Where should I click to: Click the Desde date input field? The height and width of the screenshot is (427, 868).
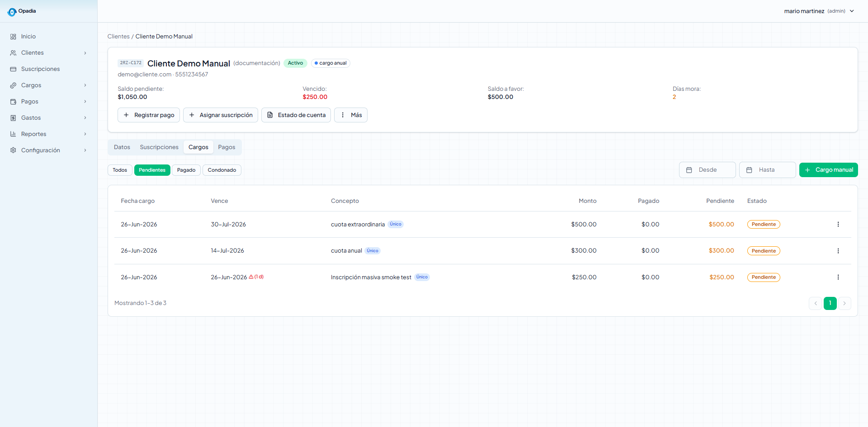[708, 170]
